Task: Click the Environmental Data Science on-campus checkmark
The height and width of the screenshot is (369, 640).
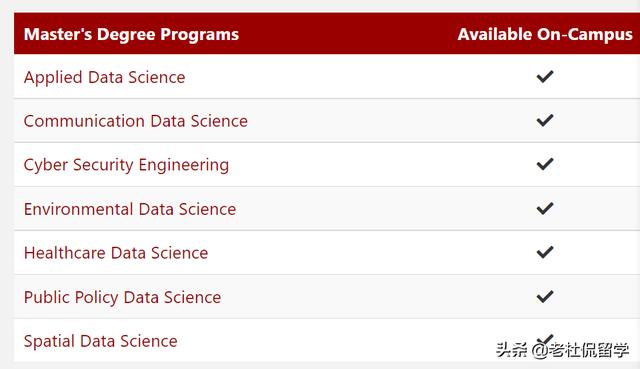Action: (x=545, y=208)
